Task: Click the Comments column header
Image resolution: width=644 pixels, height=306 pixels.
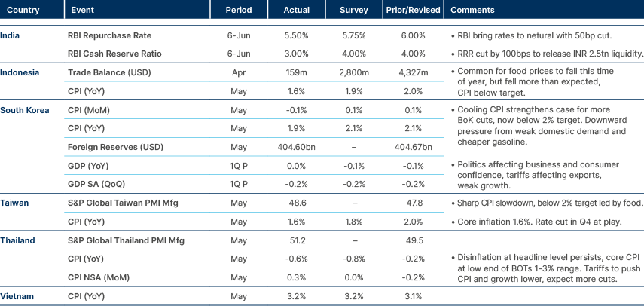Action: tap(472, 11)
